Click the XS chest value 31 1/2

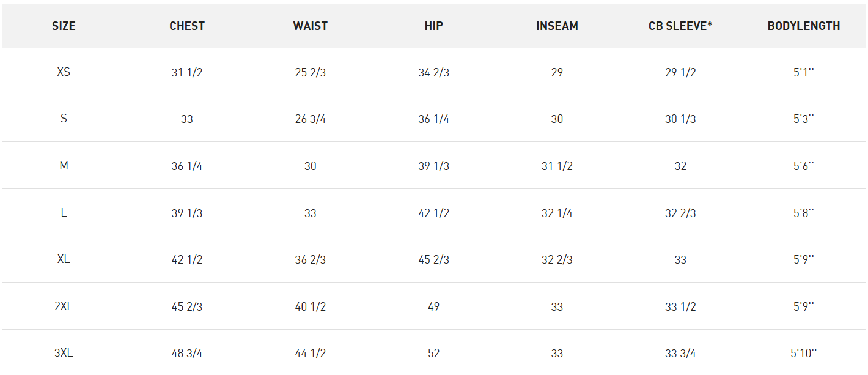(187, 72)
